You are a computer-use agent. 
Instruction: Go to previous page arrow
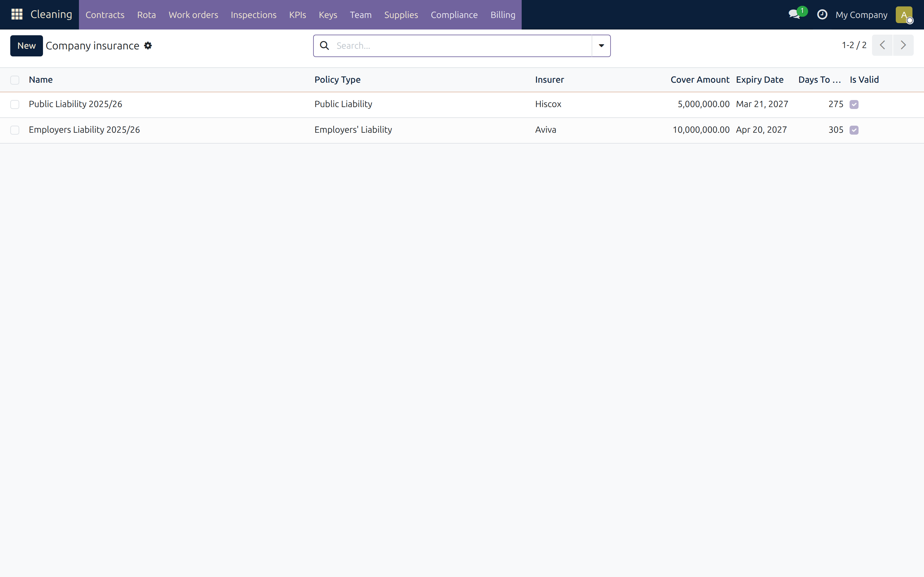(882, 45)
